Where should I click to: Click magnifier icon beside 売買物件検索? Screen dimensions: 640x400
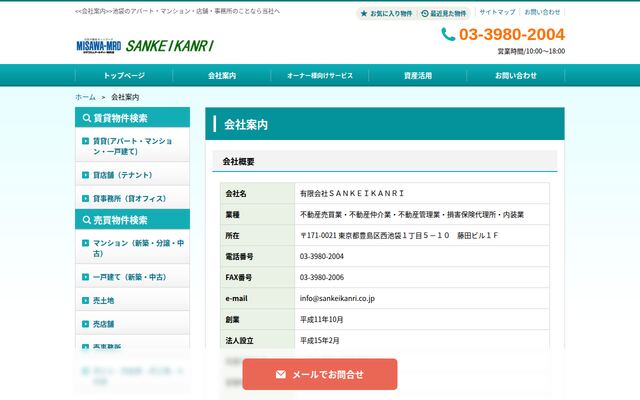click(x=87, y=220)
